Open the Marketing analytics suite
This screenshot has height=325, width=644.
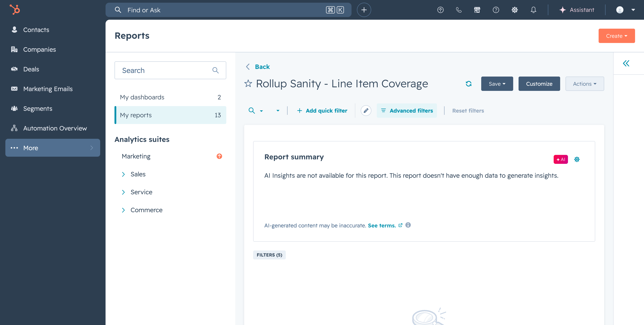136,156
